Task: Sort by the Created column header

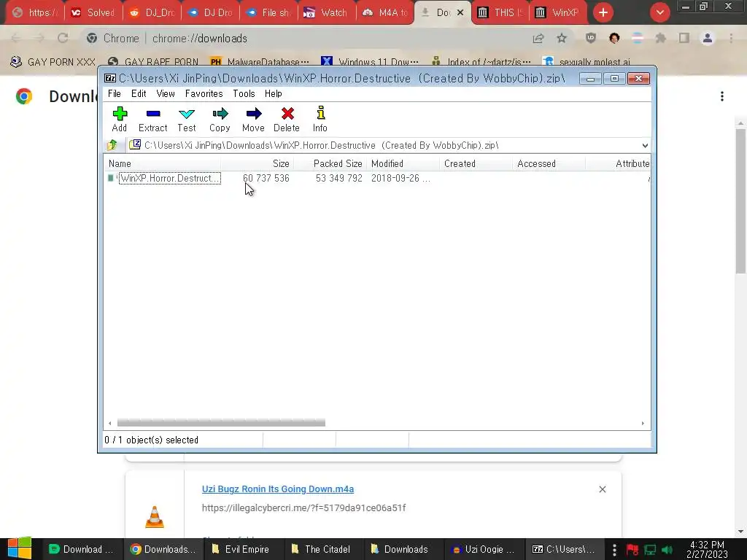Action: click(476, 164)
